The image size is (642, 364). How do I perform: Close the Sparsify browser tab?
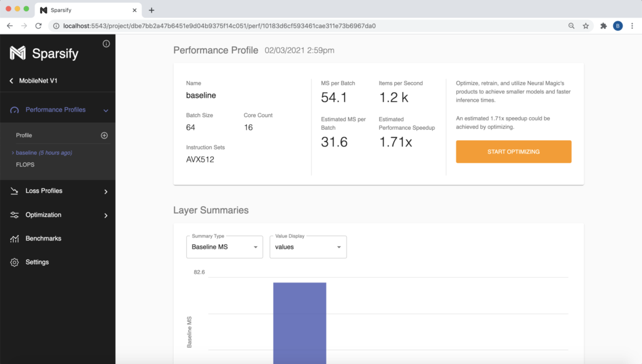(x=134, y=10)
